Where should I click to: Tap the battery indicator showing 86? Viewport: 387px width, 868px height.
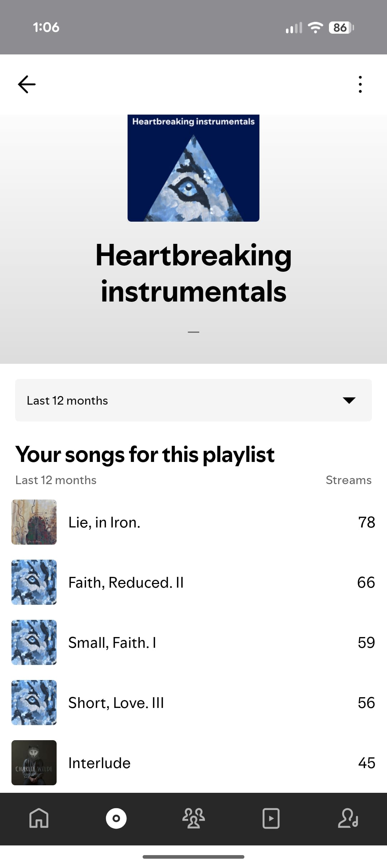[341, 28]
